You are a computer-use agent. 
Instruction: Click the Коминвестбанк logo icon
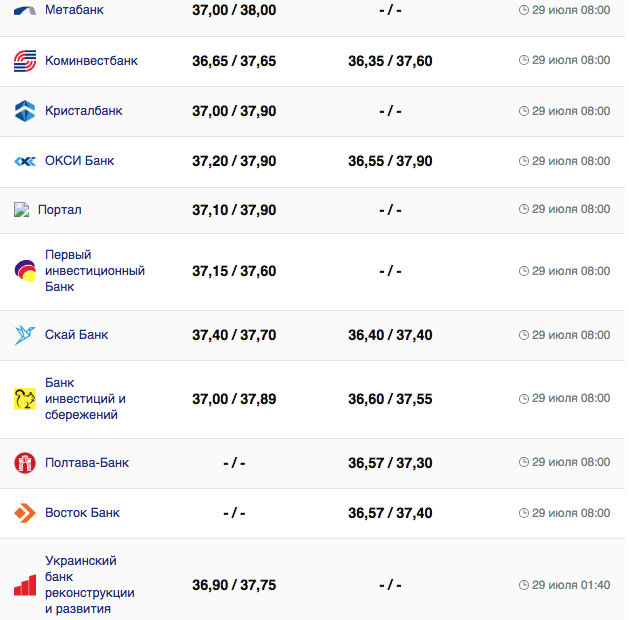point(25,61)
